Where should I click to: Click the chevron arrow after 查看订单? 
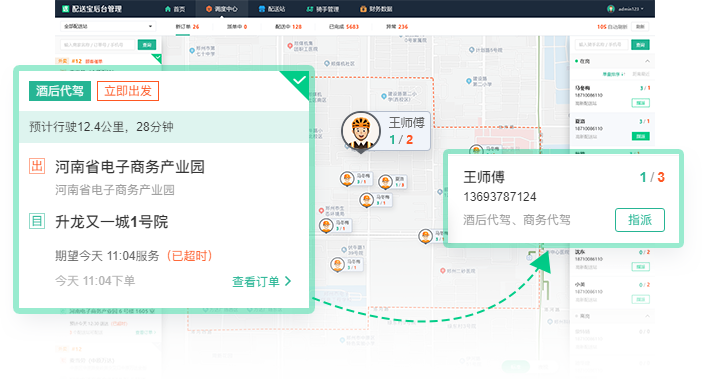288,281
